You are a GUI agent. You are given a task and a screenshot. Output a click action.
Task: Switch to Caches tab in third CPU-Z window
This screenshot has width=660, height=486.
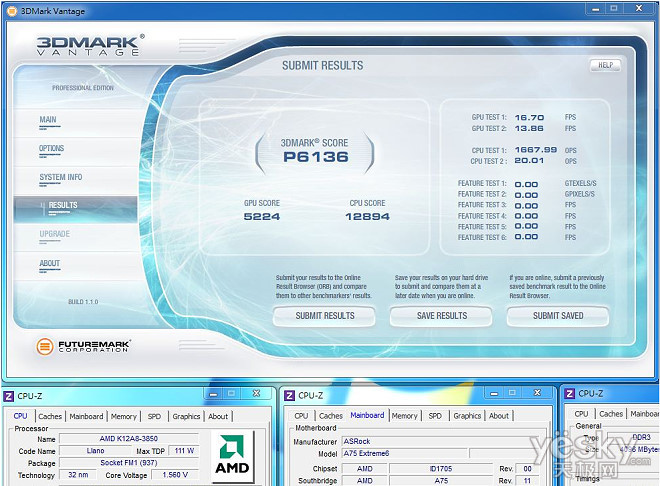[611, 414]
